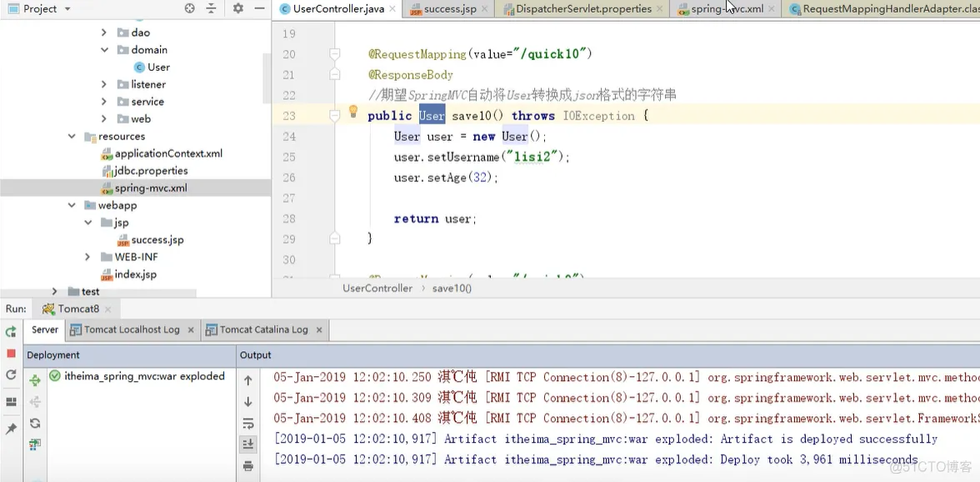
Task: Click the locate file crosshair in Project panel
Action: pos(189,8)
